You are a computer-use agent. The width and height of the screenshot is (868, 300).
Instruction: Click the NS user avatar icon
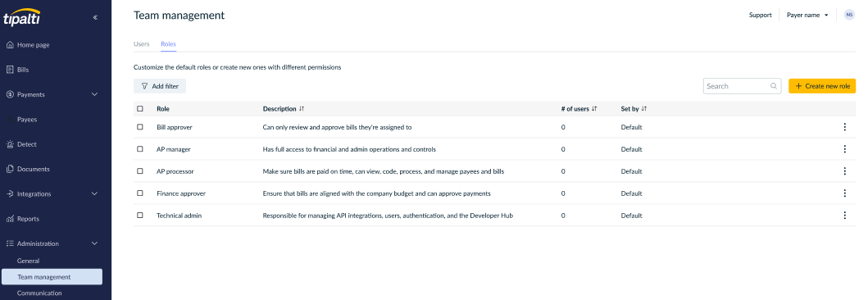coord(849,16)
